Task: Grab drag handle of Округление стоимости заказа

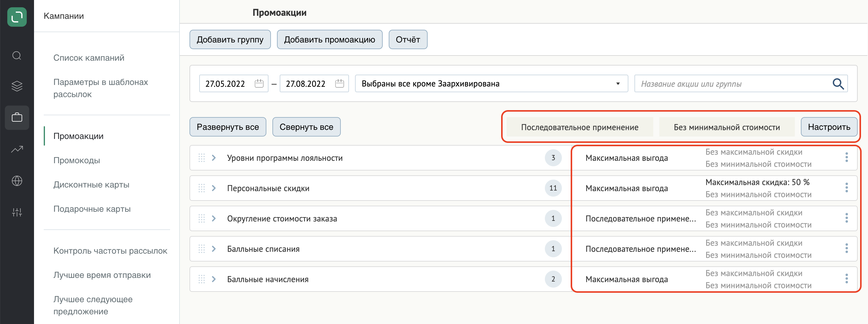Action: [201, 218]
